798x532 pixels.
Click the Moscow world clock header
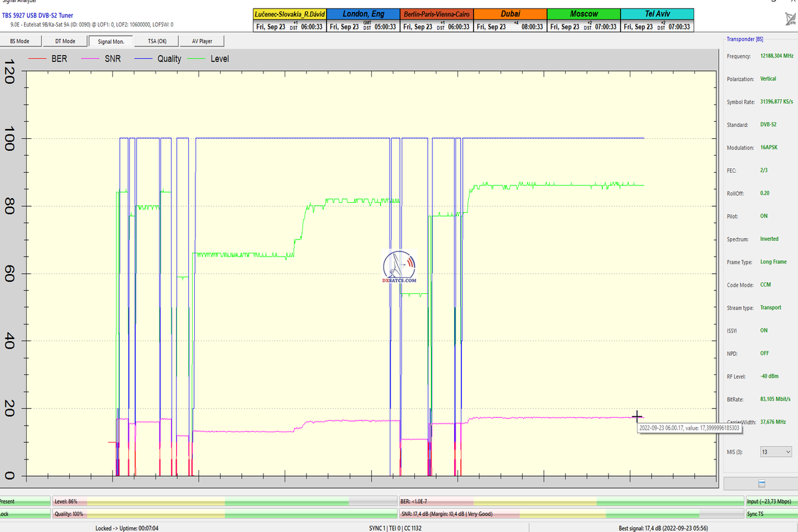(583, 14)
